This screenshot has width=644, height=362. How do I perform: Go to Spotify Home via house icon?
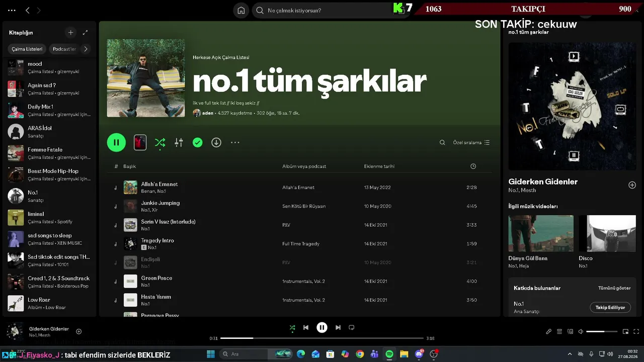pos(241,10)
